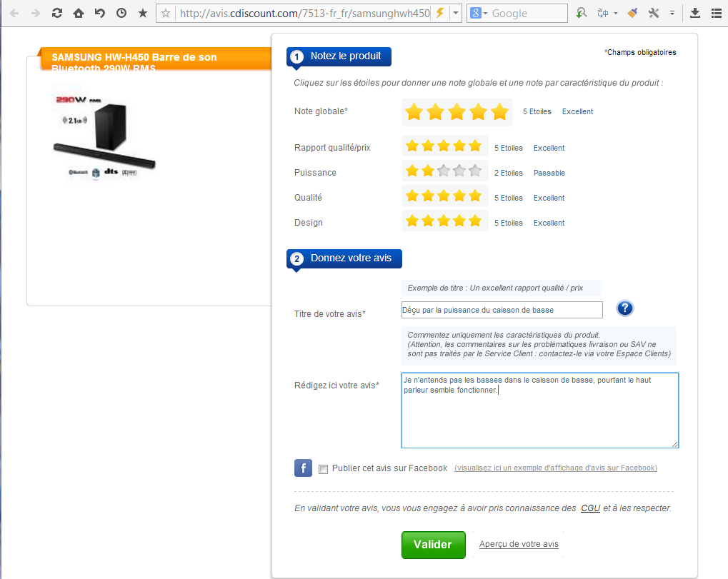
Task: Rate Rapport qualité/prix four stars
Action: tap(459, 146)
